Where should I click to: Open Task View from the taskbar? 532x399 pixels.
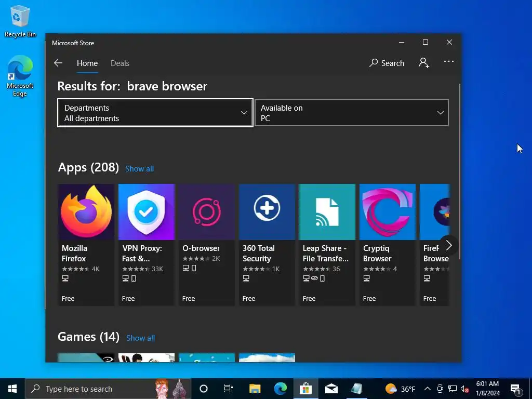pyautogui.click(x=229, y=389)
